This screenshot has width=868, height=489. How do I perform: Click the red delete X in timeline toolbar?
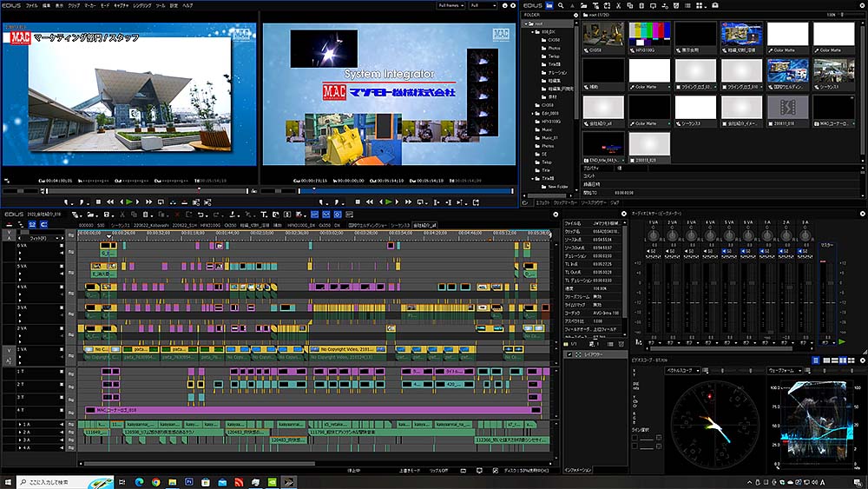click(177, 215)
